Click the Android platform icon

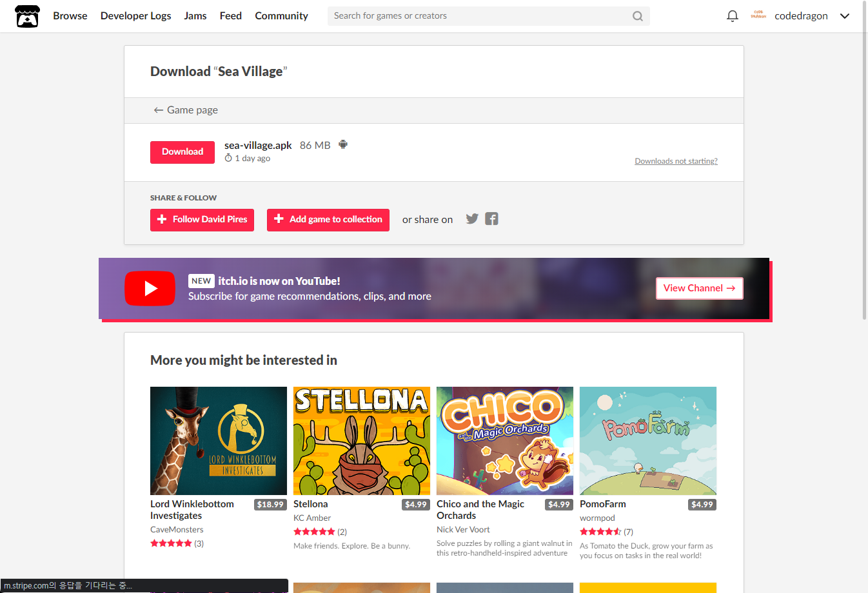(343, 144)
